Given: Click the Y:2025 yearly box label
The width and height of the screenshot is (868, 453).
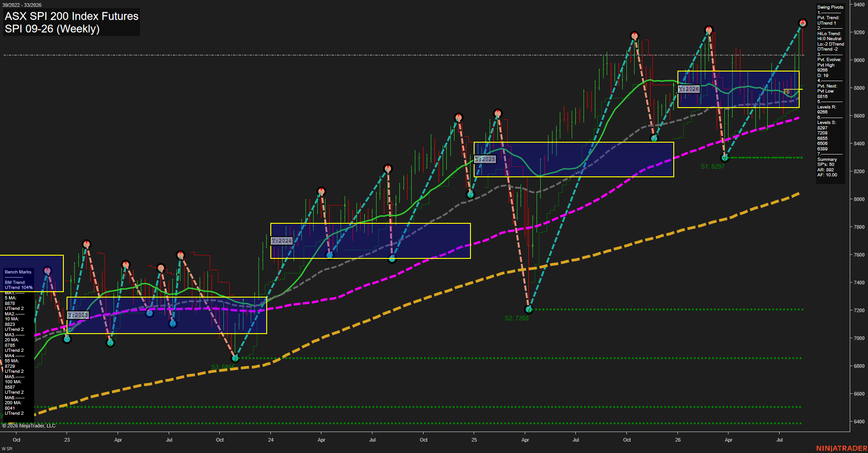Looking at the screenshot, I should pyautogui.click(x=485, y=159).
